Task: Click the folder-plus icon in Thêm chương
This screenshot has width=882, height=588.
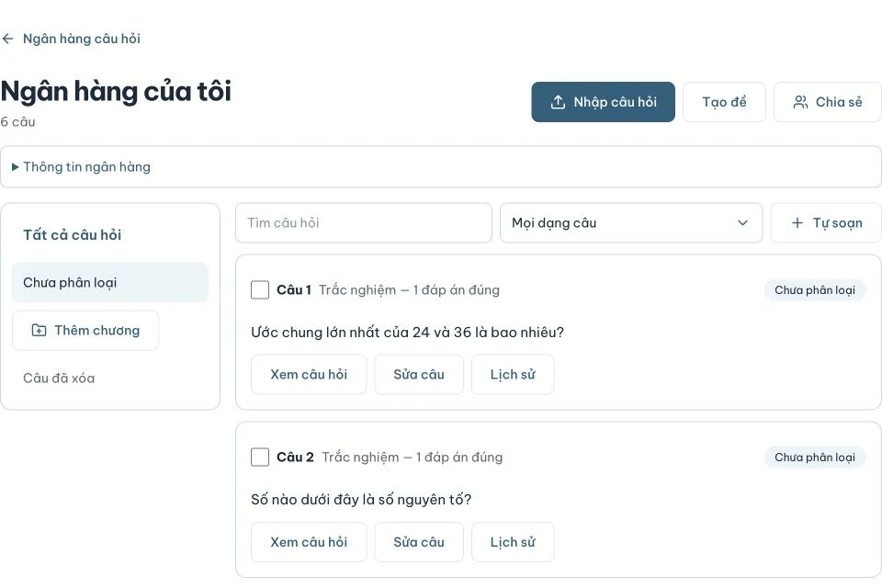Action: (39, 331)
